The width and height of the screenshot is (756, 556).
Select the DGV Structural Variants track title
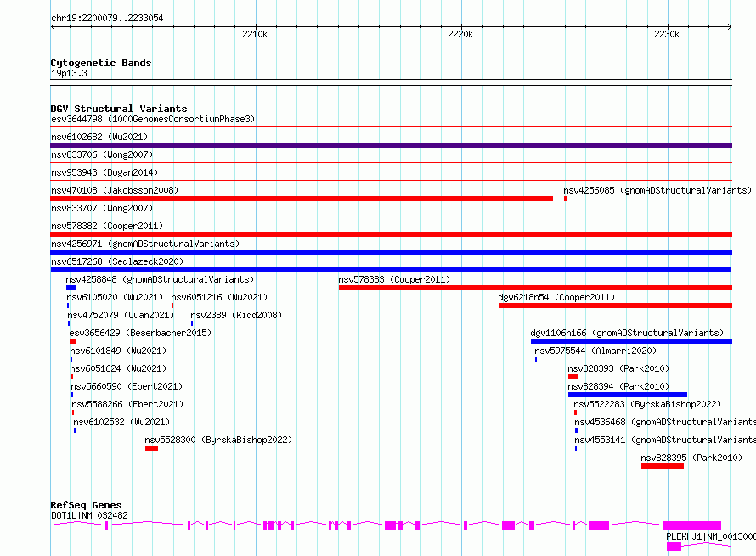[119, 109]
